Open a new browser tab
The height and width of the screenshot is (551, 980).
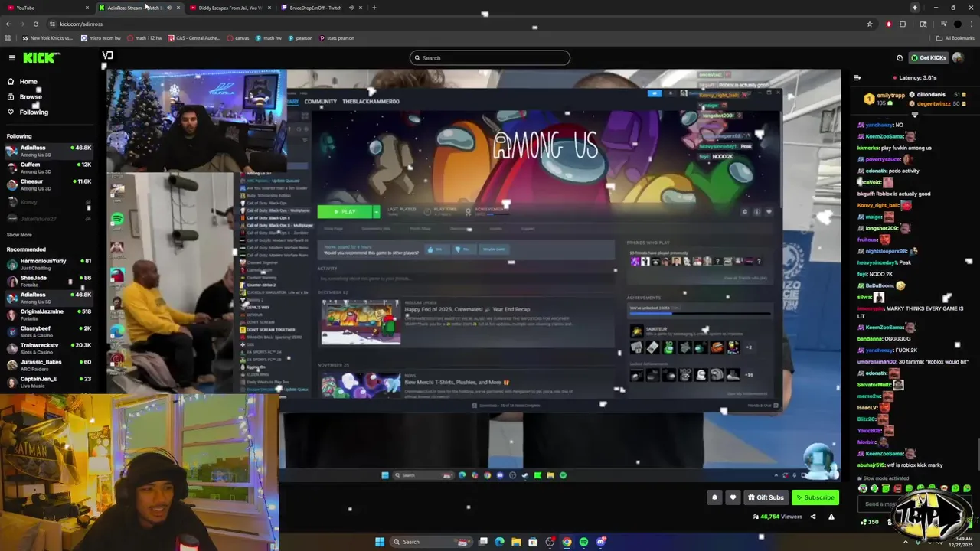pyautogui.click(x=374, y=8)
